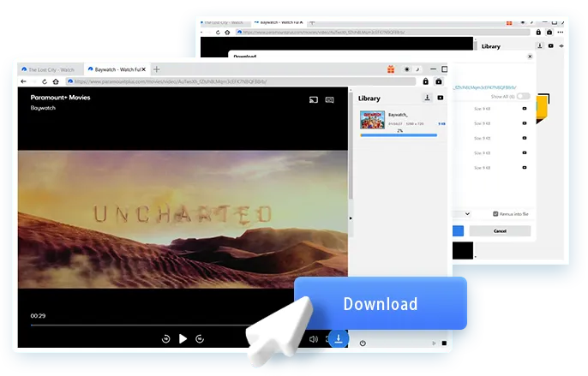Select the Baywatch tab in back window

pyautogui.click(x=279, y=23)
